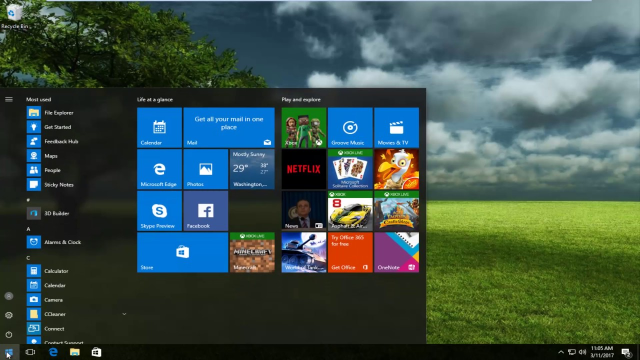Screen dimensions: 640x360
Task: Open Microsoft Solitaire Collection tile
Action: coord(350,169)
